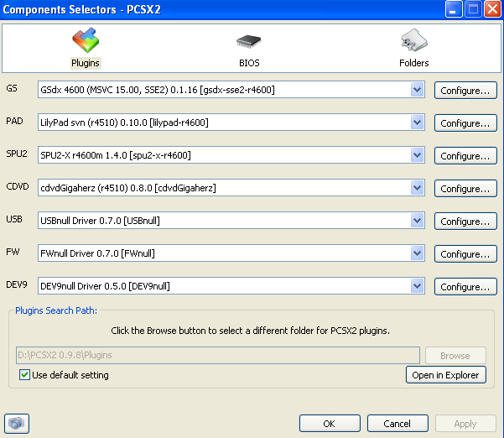504x438 pixels.
Task: Click the Open in Explorer button
Action: click(446, 375)
